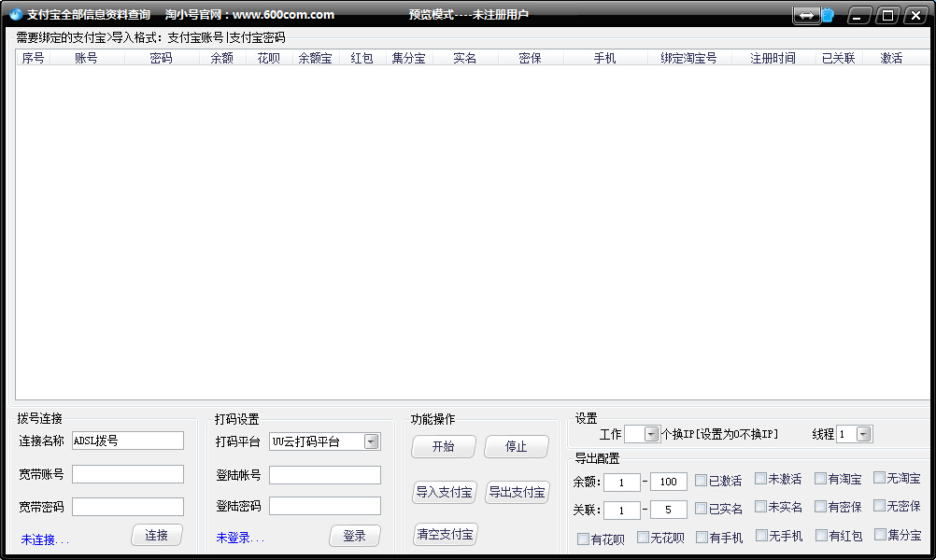Stop the task using 停止 button

tap(517, 447)
